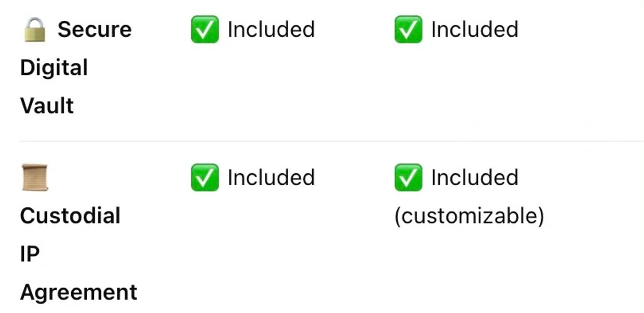Select the Included text above customizable

[x=475, y=177]
